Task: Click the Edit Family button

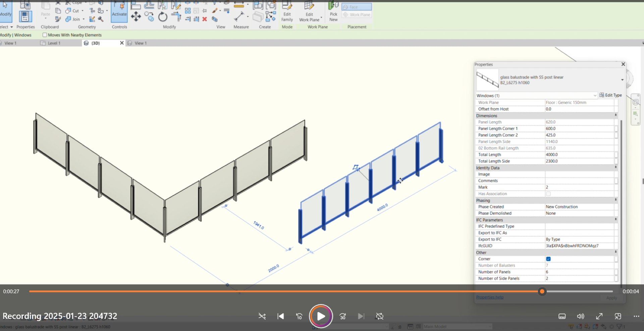Action: (x=287, y=12)
